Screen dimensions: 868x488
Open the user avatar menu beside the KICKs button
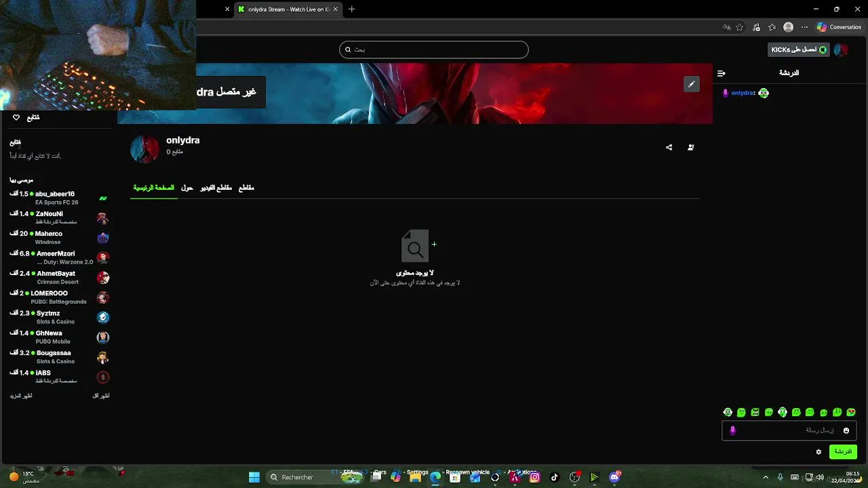841,49
